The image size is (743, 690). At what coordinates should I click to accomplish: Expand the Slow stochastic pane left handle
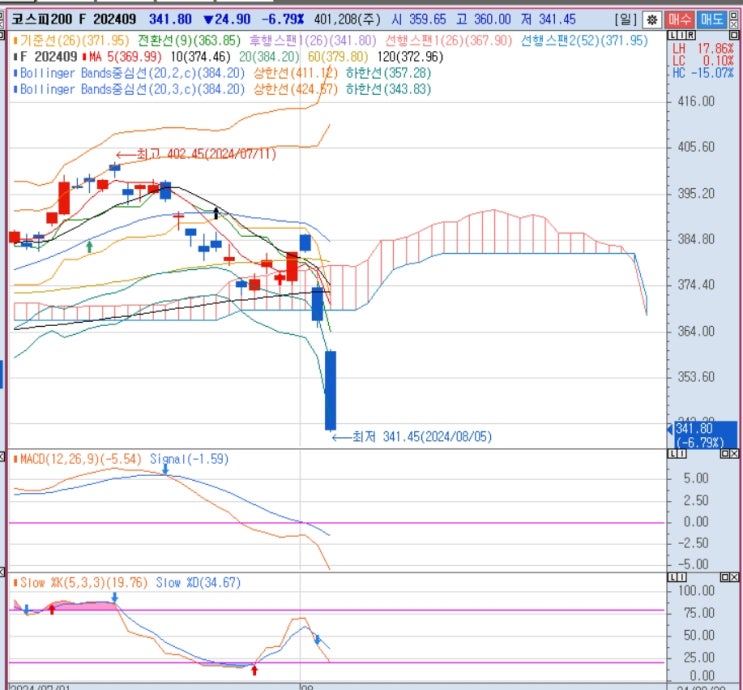pyautogui.click(x=4, y=581)
